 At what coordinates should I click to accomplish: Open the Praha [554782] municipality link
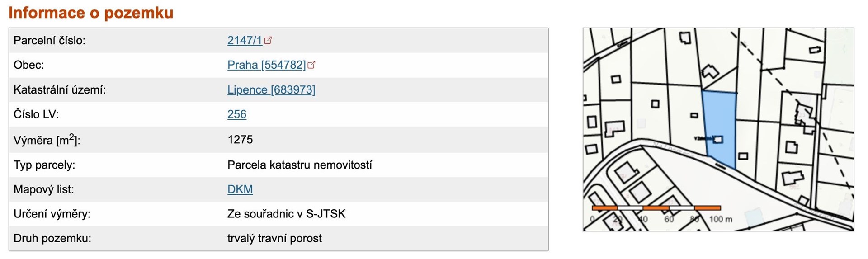(x=266, y=65)
